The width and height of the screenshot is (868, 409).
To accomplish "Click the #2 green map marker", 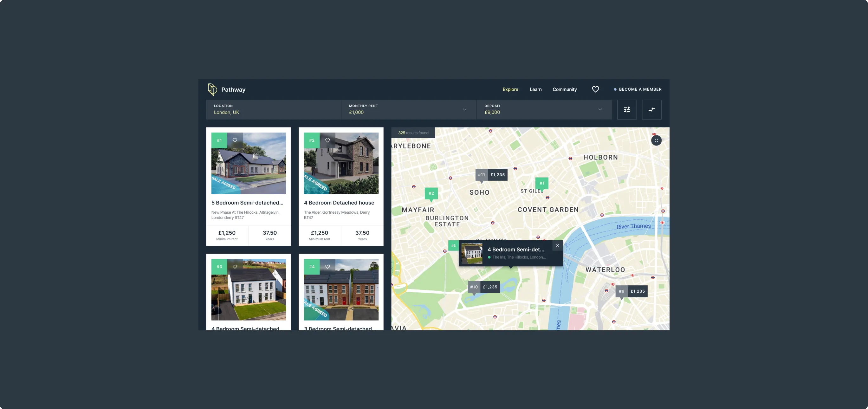I will tap(431, 193).
